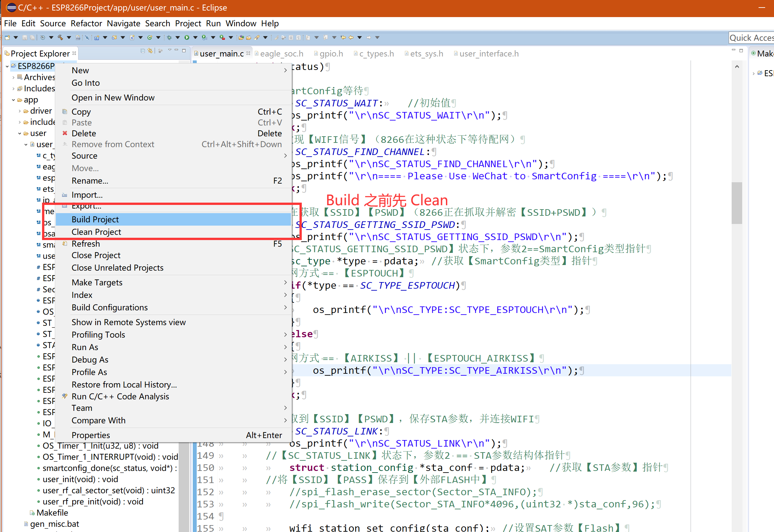The width and height of the screenshot is (774, 532).
Task: Switch to the gpio.h editor tab
Action: tap(331, 54)
